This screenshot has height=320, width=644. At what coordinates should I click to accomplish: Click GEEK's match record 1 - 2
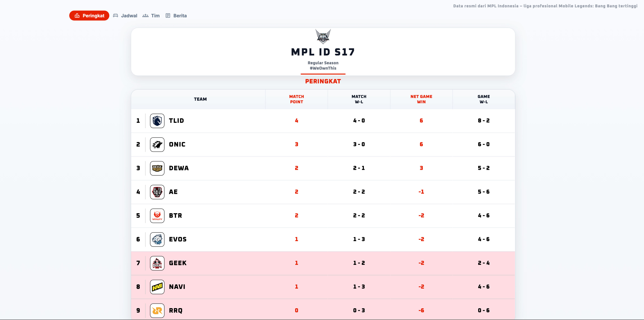click(x=359, y=263)
